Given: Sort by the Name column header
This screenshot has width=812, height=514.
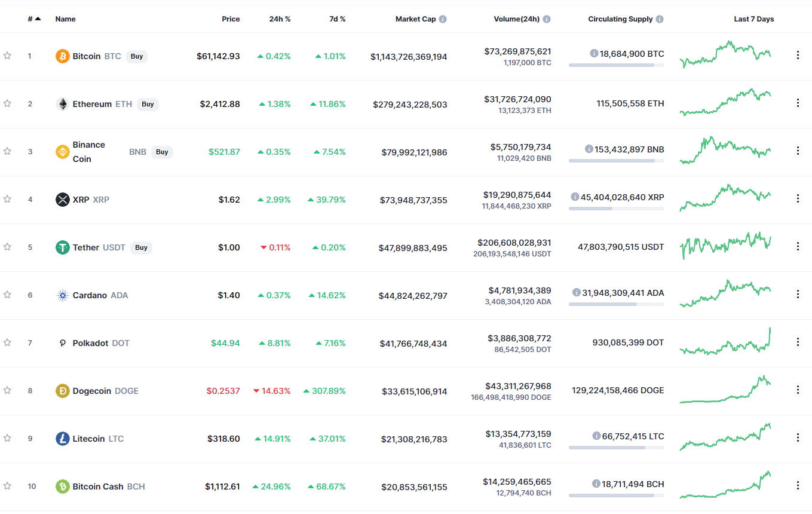Looking at the screenshot, I should pos(66,19).
